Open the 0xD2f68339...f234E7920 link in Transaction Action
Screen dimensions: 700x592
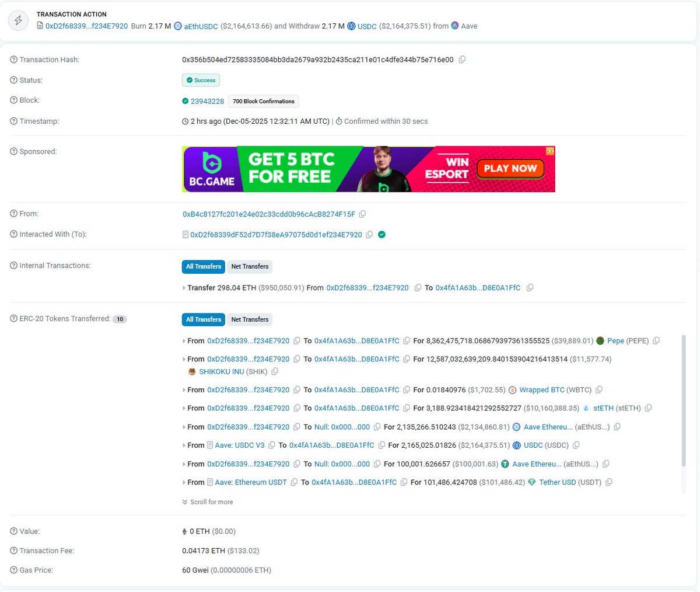point(86,26)
